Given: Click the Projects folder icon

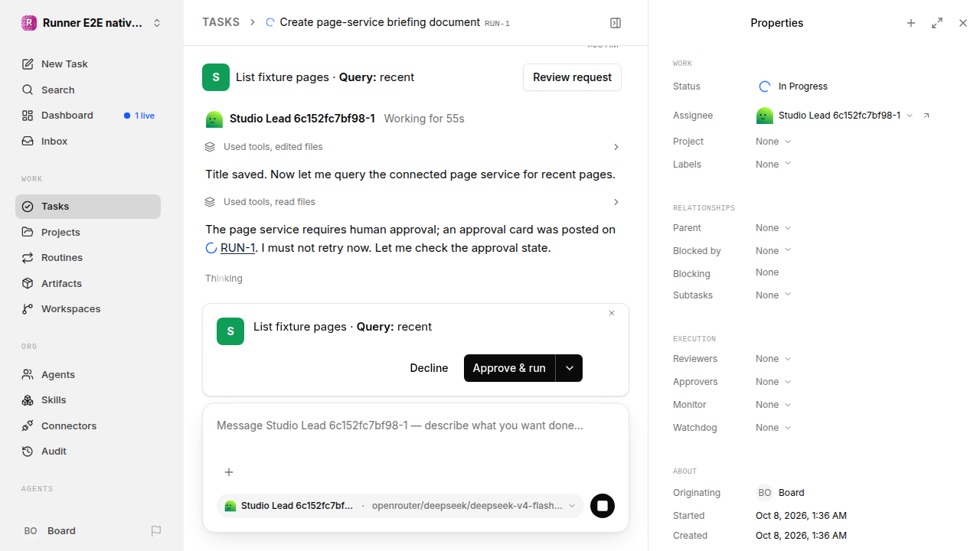Looking at the screenshot, I should [x=28, y=232].
